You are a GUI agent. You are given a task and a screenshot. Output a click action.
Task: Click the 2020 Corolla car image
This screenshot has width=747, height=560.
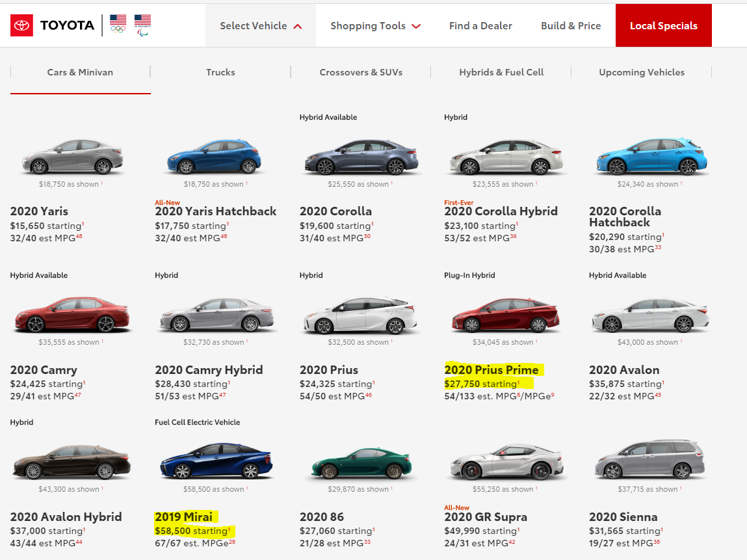[361, 156]
